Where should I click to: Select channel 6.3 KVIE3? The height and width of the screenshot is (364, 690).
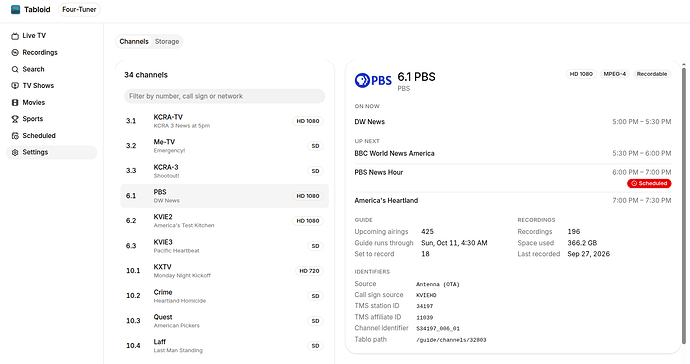[224, 246]
